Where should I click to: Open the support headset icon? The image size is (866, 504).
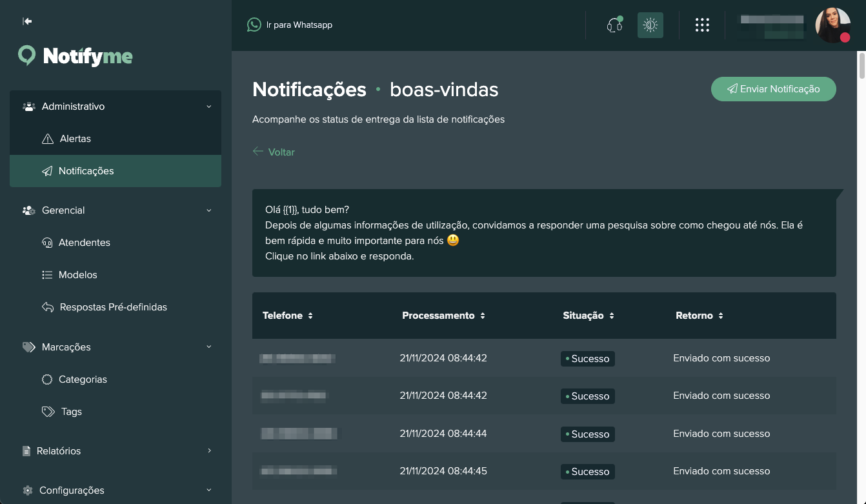tap(614, 25)
